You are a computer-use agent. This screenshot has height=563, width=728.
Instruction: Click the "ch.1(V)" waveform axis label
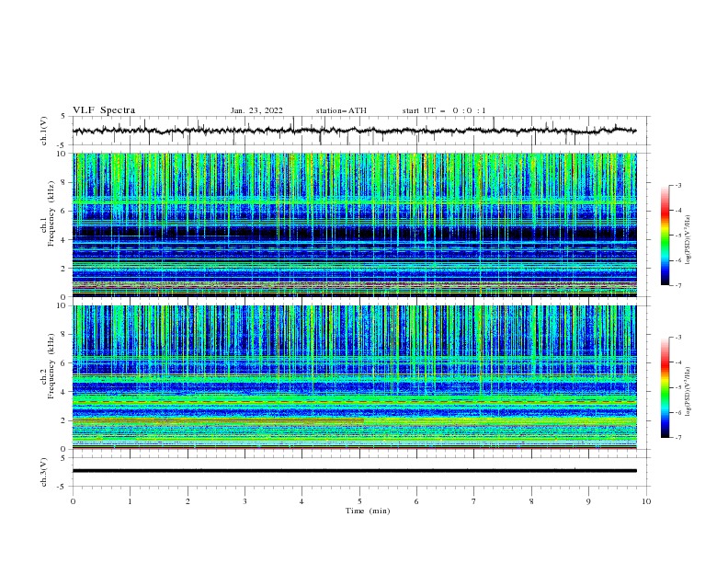click(x=44, y=131)
